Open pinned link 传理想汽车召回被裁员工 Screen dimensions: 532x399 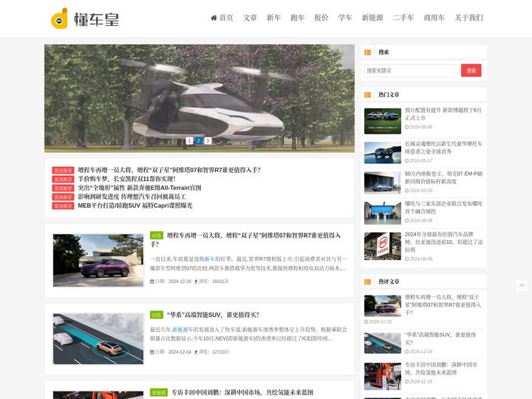coord(132,197)
